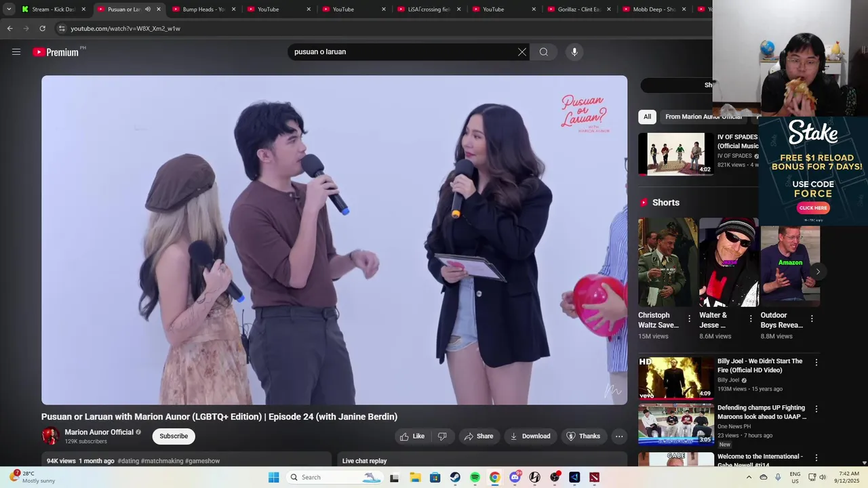Open the Marion Aunor Official channel avatar
This screenshot has width=868, height=488.
tap(50, 436)
